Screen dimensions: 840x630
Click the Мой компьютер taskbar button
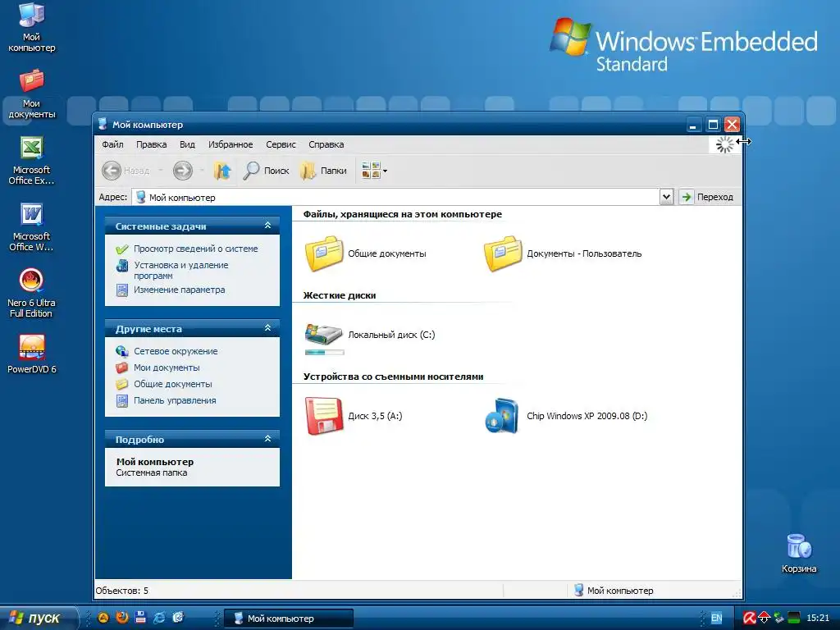click(288, 619)
